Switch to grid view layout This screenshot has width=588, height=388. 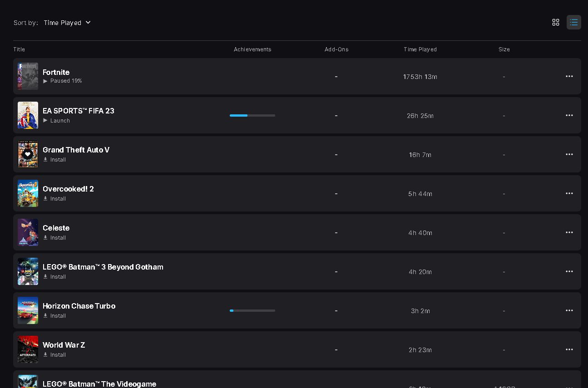556,22
